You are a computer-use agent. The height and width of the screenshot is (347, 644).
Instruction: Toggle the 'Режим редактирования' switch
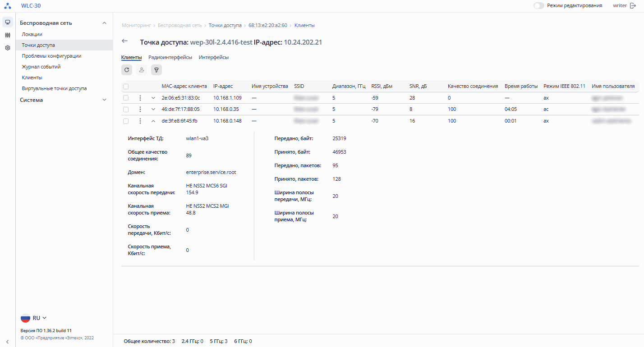pos(538,6)
